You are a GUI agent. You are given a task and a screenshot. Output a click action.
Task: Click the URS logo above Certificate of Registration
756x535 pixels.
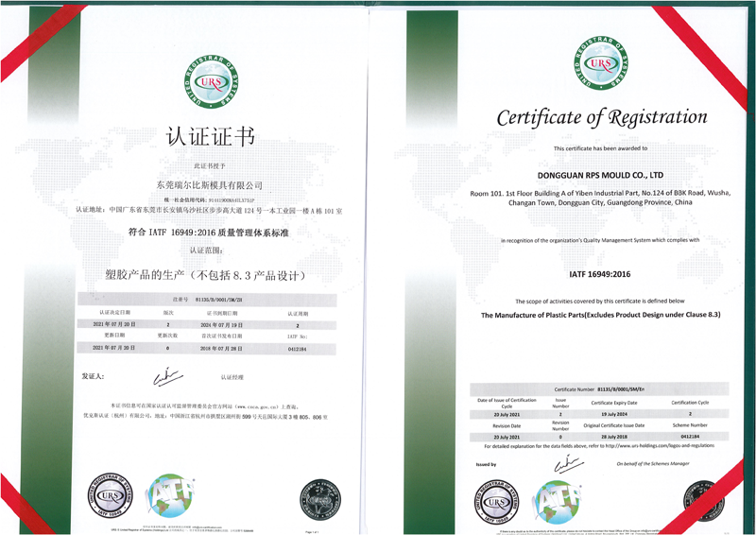(x=601, y=63)
